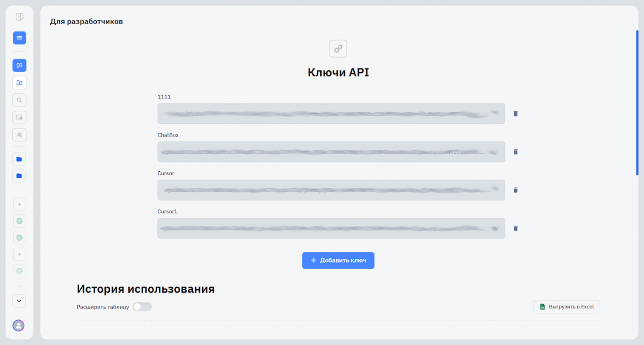Enable the Расширить таблицу toggle
The image size is (644, 345).
[x=142, y=307]
